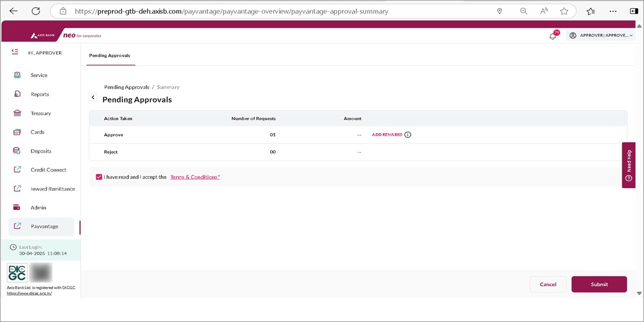Open the Need Help side tab

[629, 165]
